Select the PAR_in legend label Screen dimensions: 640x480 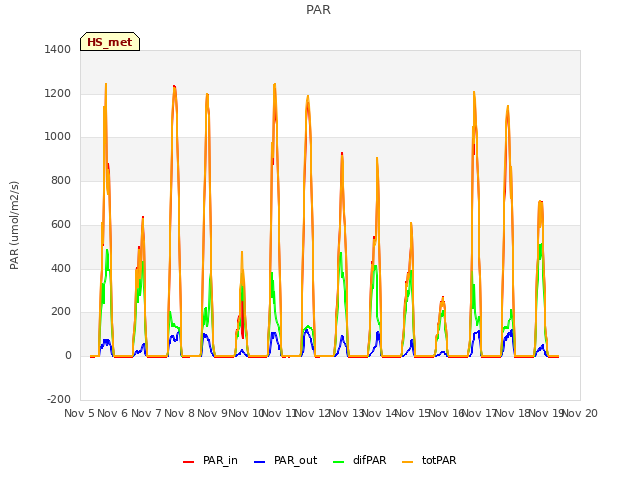[x=220, y=460]
